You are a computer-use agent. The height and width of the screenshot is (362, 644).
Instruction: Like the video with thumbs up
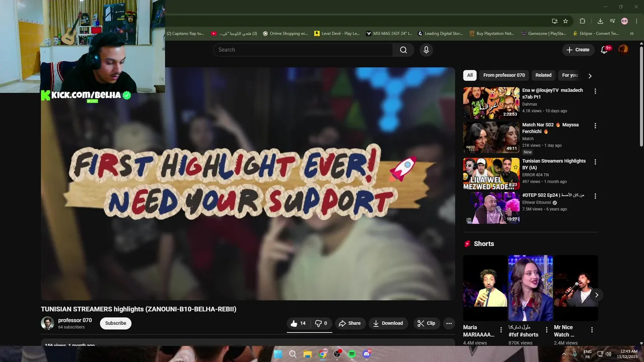[299, 323]
